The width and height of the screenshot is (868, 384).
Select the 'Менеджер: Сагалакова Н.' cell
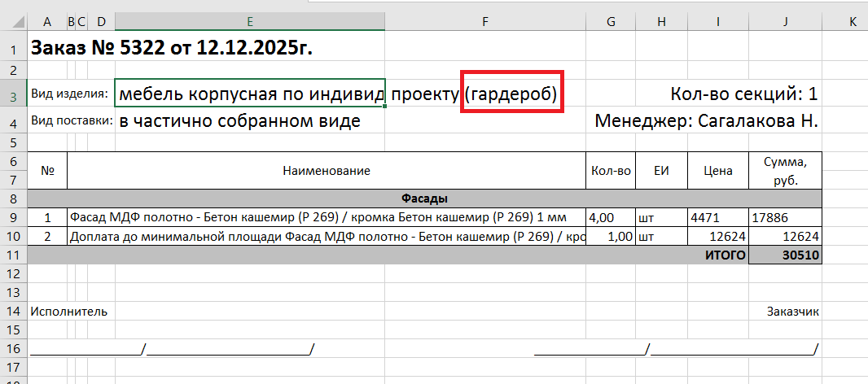(x=706, y=121)
